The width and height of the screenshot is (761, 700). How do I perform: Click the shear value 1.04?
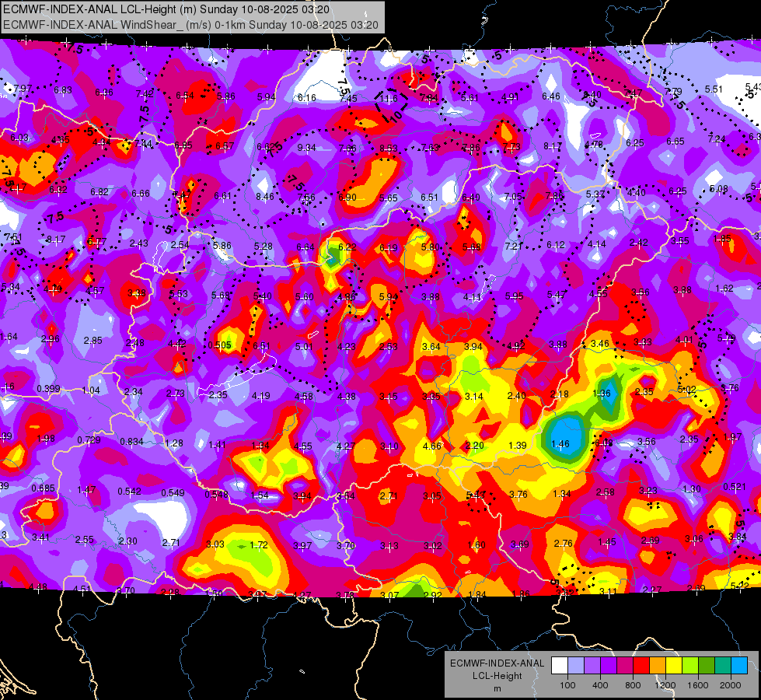pos(91,390)
